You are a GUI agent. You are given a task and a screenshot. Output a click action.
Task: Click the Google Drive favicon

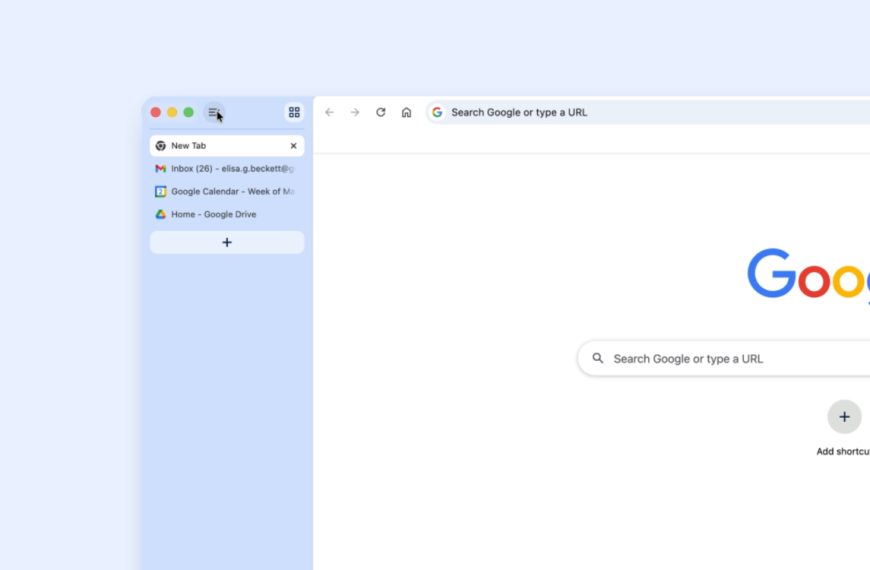[x=160, y=214]
